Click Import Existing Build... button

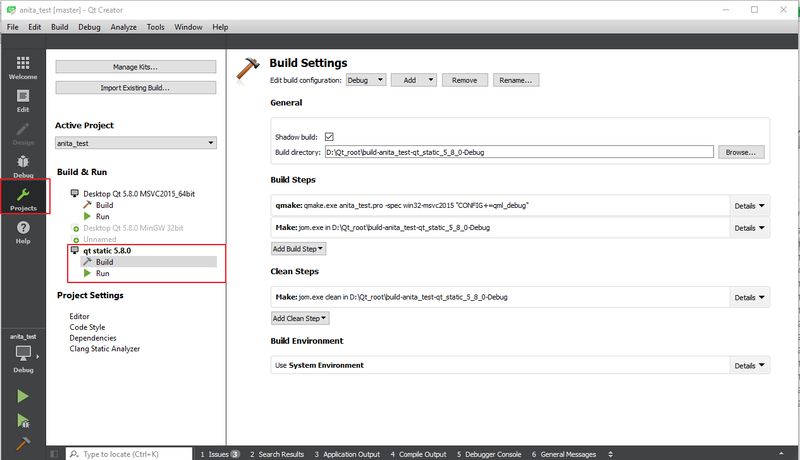[x=136, y=88]
